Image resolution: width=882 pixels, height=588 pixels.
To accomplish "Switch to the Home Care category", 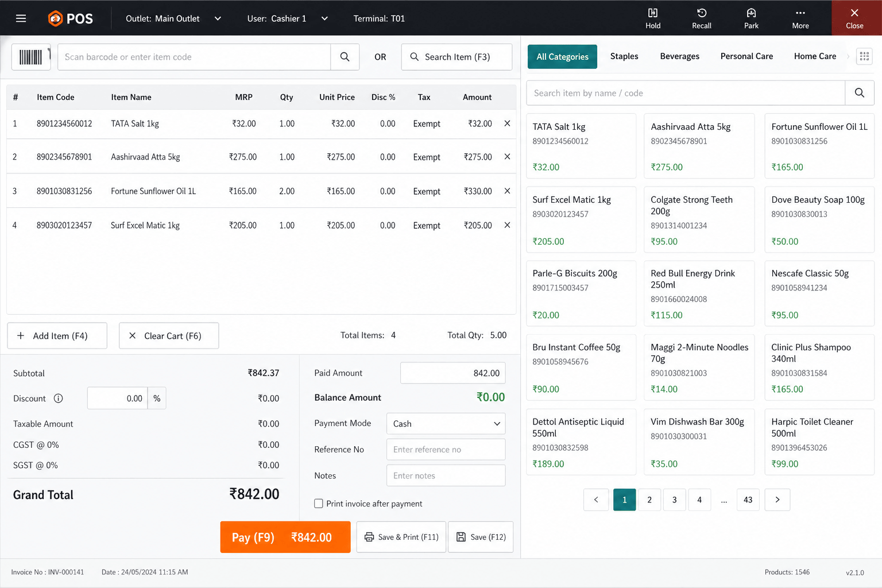I will tap(815, 56).
